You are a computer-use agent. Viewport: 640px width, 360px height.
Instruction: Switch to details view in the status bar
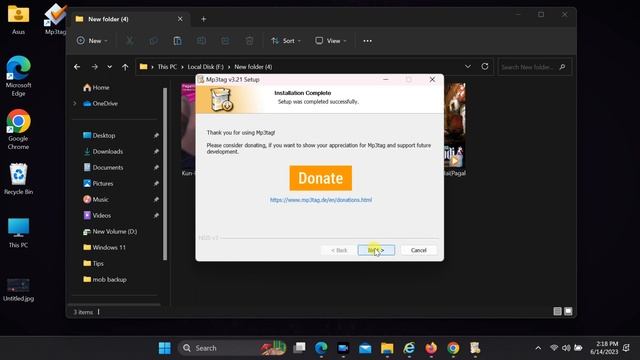point(557,311)
